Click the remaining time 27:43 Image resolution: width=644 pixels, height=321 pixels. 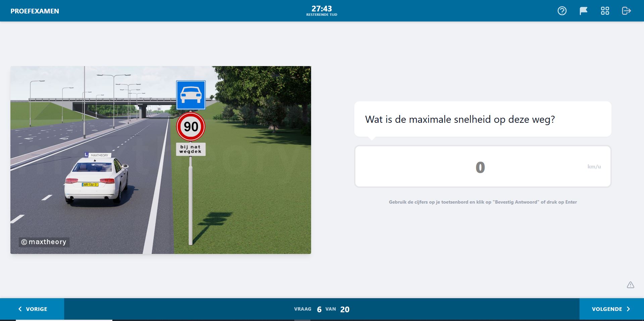[x=321, y=9]
